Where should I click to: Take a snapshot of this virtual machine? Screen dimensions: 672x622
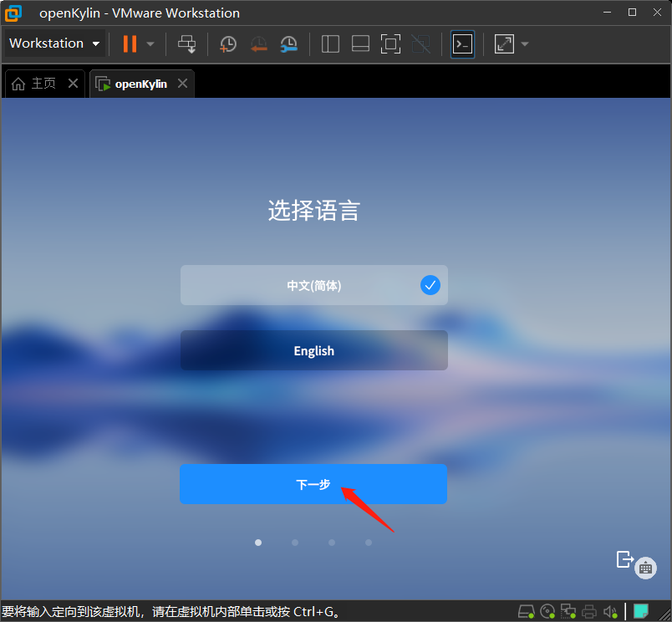click(228, 43)
